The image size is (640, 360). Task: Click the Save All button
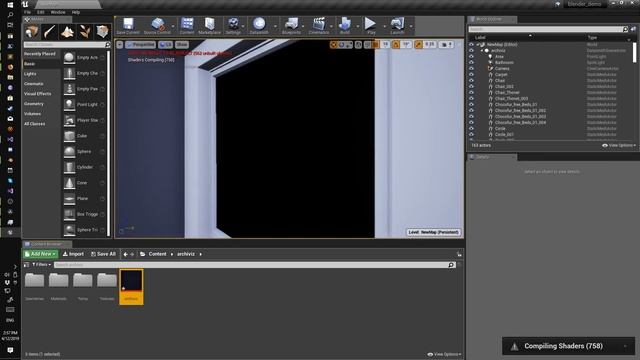tap(103, 254)
